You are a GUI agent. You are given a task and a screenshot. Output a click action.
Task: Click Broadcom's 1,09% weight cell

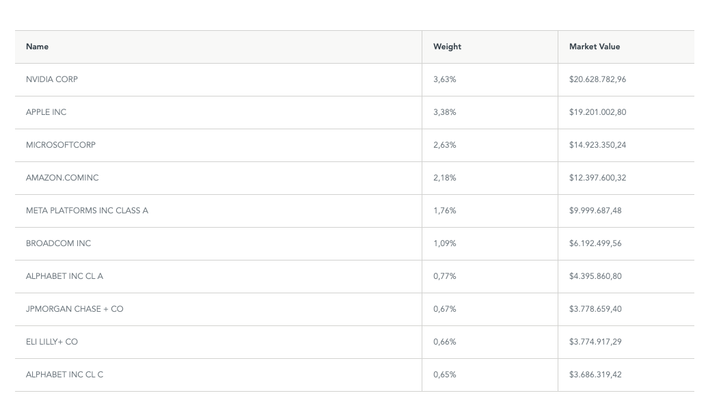point(444,243)
